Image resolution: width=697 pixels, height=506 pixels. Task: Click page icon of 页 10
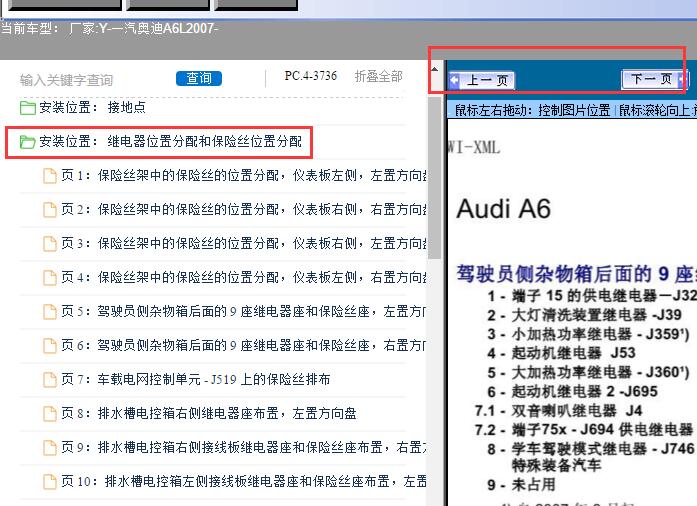[x=50, y=482]
